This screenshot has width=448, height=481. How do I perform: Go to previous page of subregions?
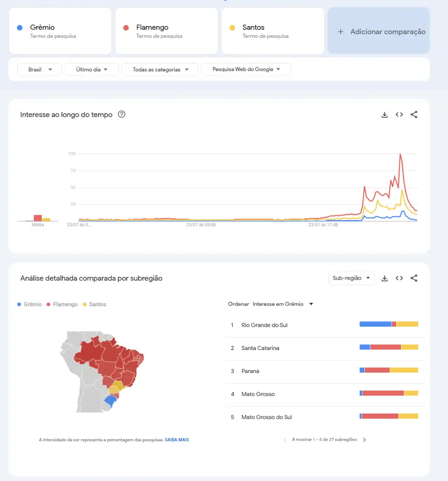285,440
